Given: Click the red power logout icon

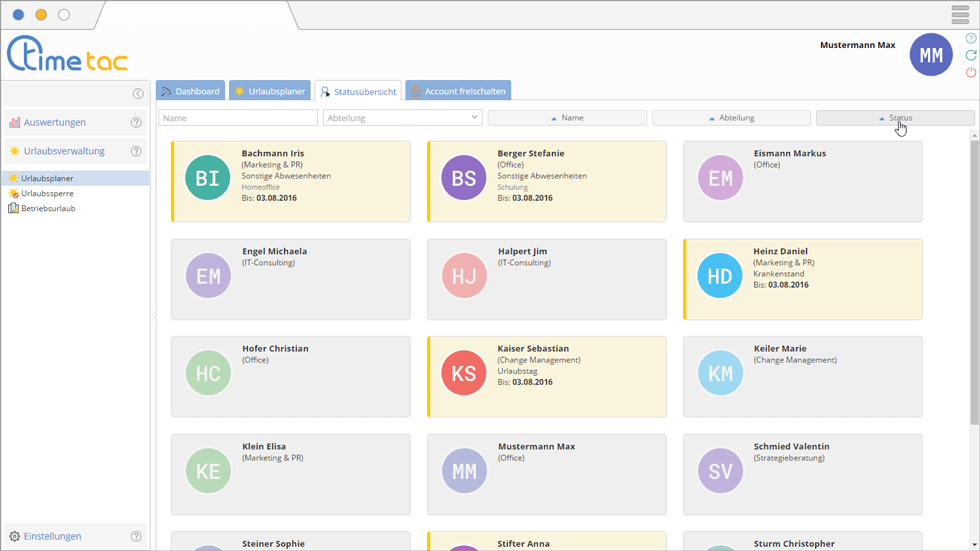Looking at the screenshot, I should coord(970,72).
